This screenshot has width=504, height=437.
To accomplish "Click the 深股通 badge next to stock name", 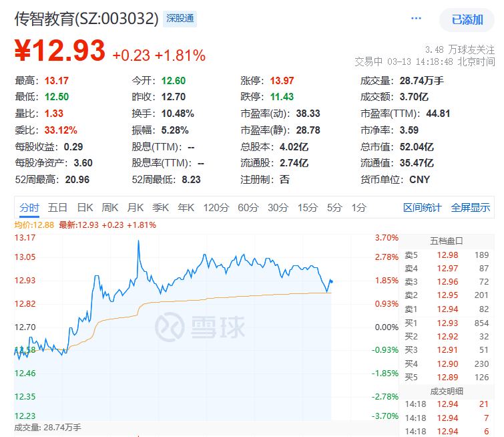I will (x=180, y=19).
